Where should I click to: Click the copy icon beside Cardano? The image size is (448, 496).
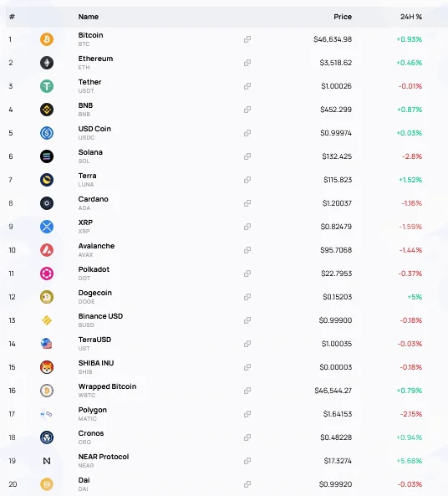coord(247,203)
